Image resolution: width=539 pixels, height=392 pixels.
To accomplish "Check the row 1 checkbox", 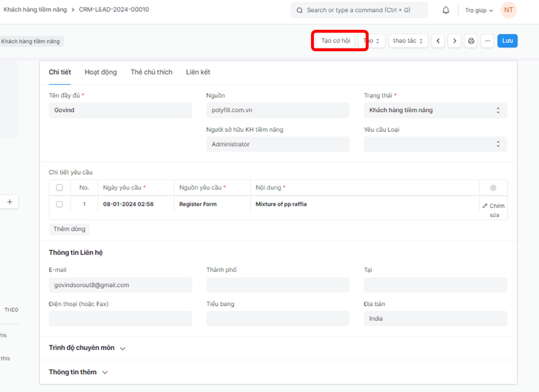I will pos(60,204).
